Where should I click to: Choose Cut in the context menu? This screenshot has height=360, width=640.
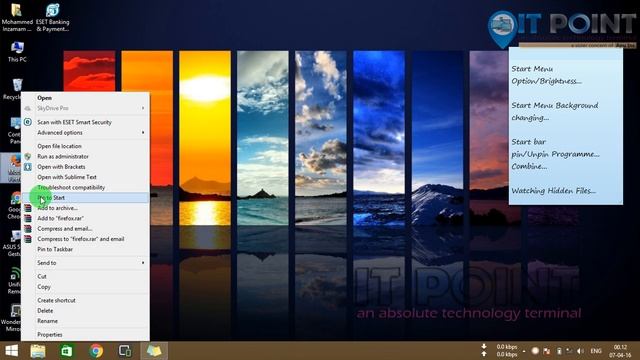(85, 276)
